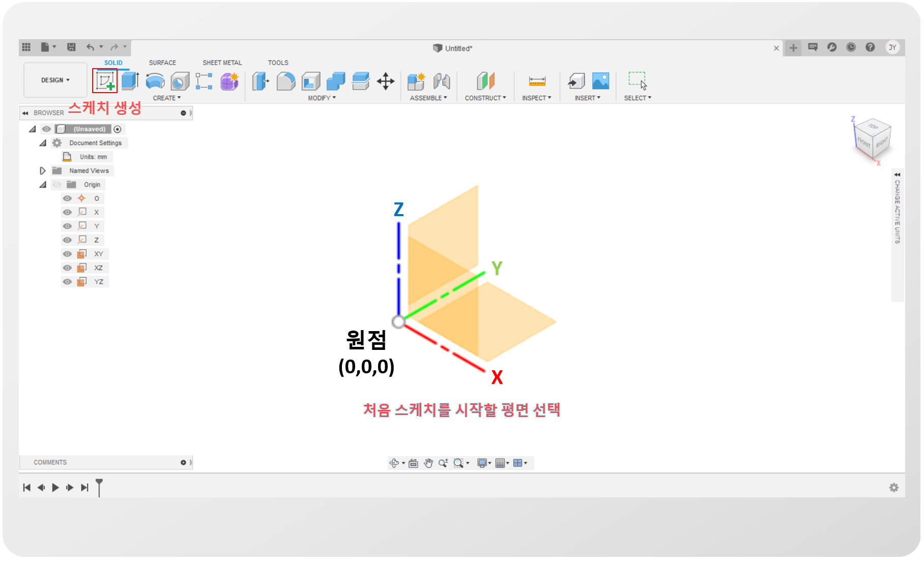Viewport: 924px width, 563px height.
Task: Select the Pan hand tool
Action: coord(428,463)
